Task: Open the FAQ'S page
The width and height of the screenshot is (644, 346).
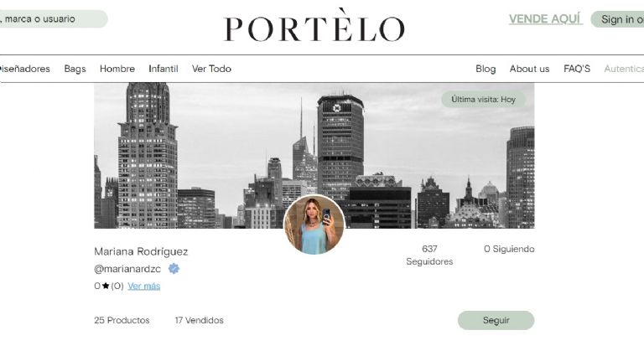Action: [577, 69]
